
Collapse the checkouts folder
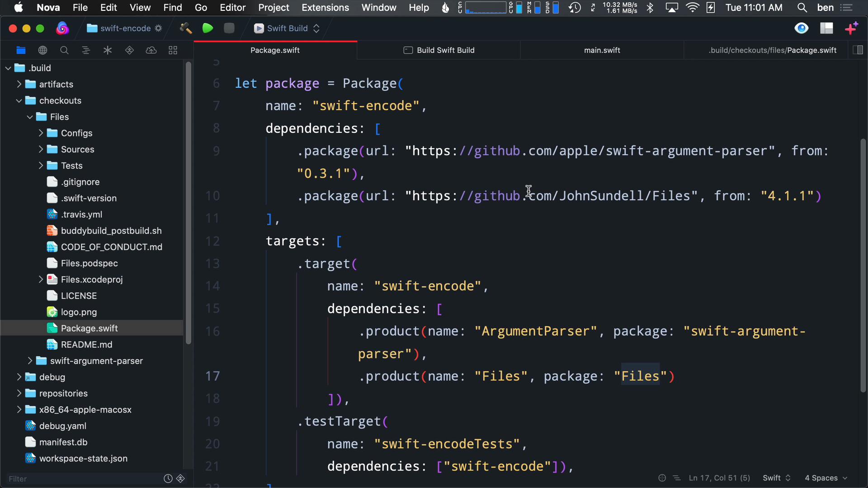point(19,101)
